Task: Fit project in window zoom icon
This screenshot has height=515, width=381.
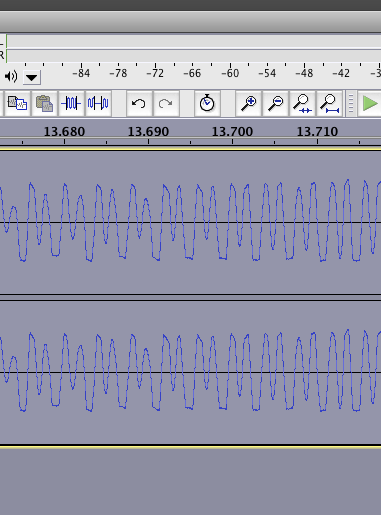Action: [329, 103]
